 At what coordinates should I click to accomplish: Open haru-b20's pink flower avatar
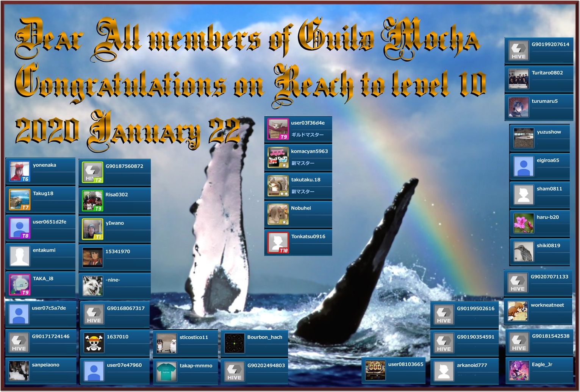(524, 223)
